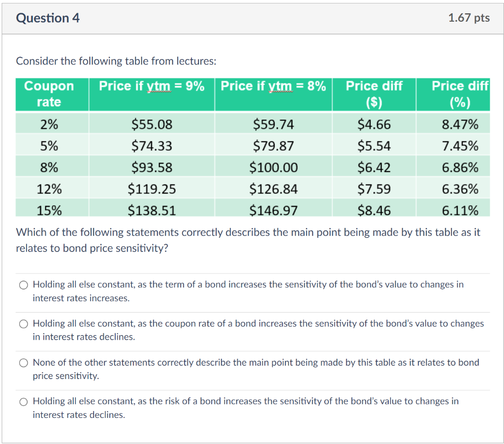The width and height of the screenshot is (504, 444).
Task: Click the 15% coupon rate row
Action: tap(51, 210)
